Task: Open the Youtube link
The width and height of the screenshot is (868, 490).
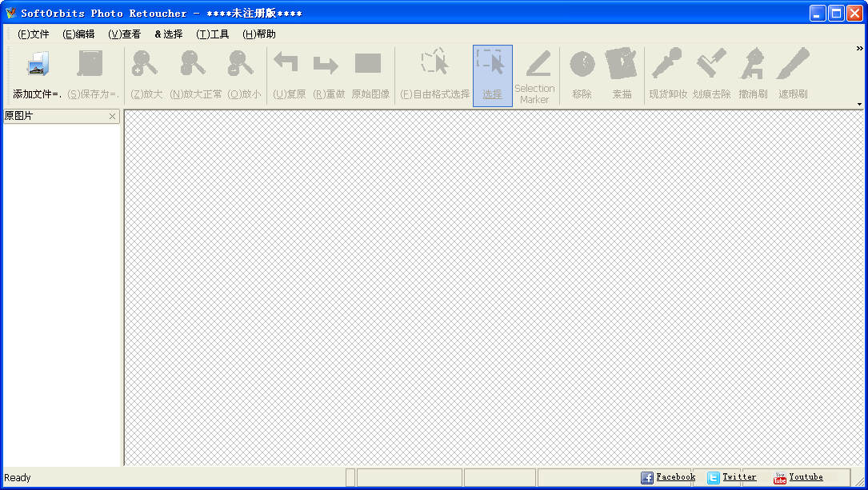Action: pyautogui.click(x=806, y=476)
